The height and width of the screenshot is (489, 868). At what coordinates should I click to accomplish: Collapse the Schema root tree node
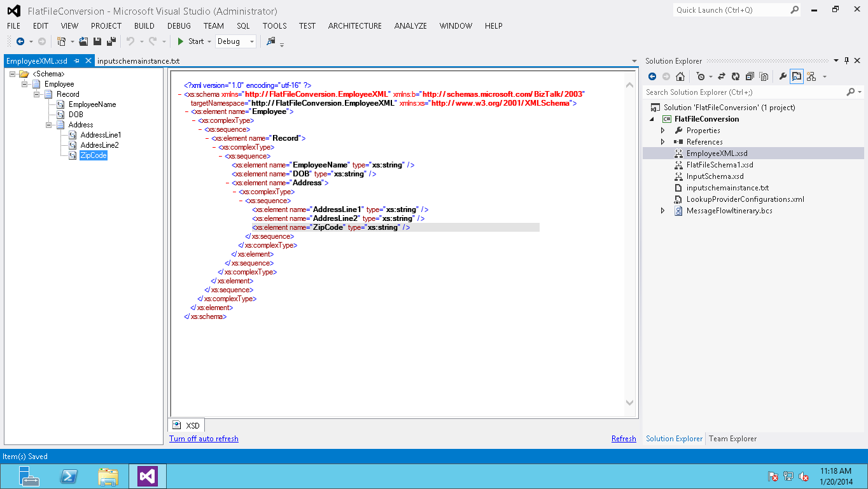tap(13, 74)
